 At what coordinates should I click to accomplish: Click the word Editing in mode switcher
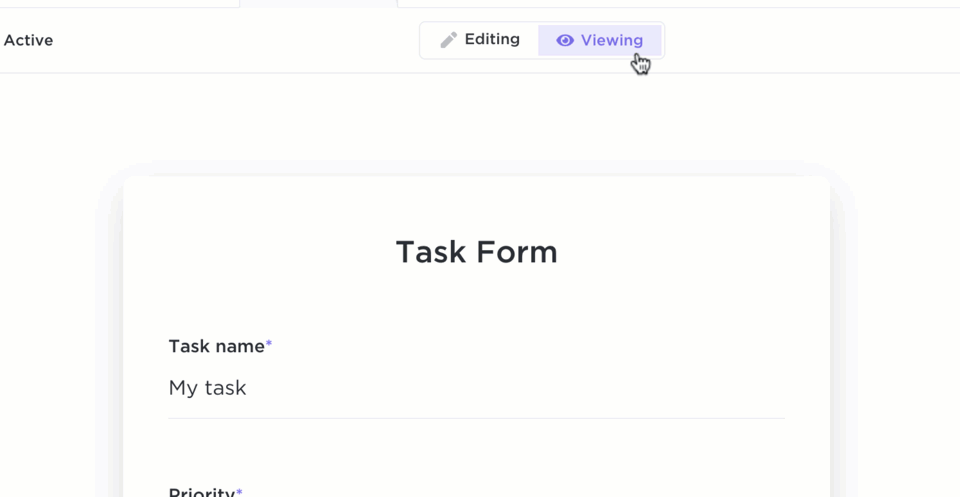pyautogui.click(x=492, y=40)
